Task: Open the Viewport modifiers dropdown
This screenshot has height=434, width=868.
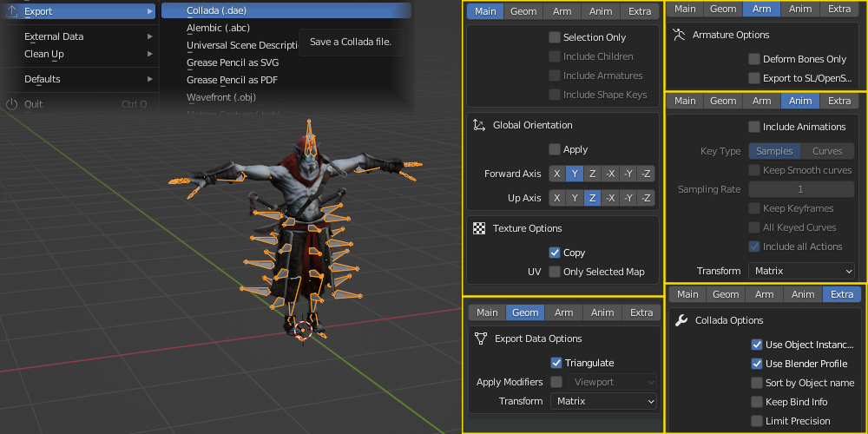Action: click(612, 382)
